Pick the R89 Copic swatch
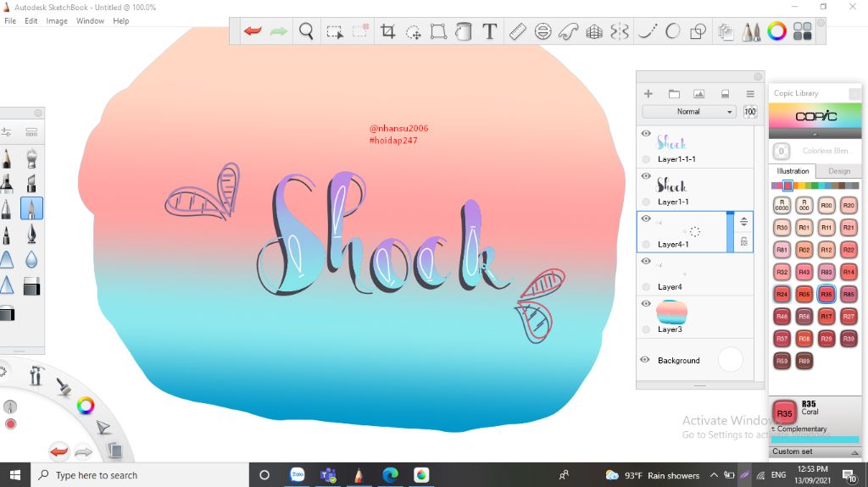 [x=804, y=361]
